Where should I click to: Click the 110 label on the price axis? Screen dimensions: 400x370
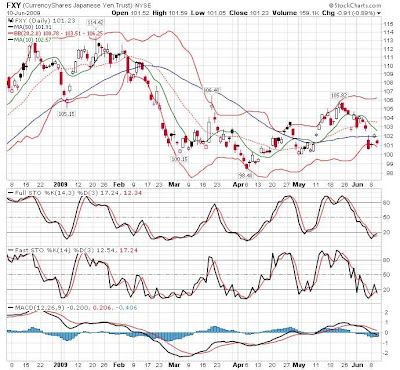point(388,66)
